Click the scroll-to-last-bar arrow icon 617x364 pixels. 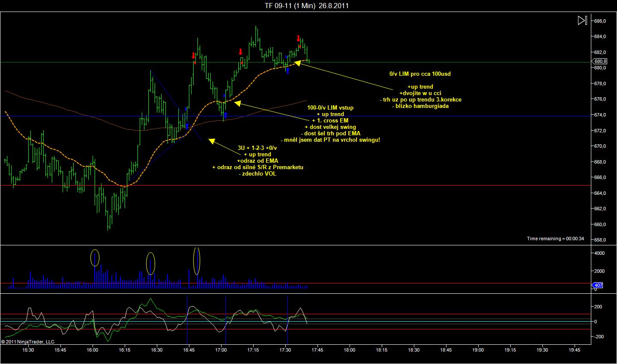pos(582,20)
